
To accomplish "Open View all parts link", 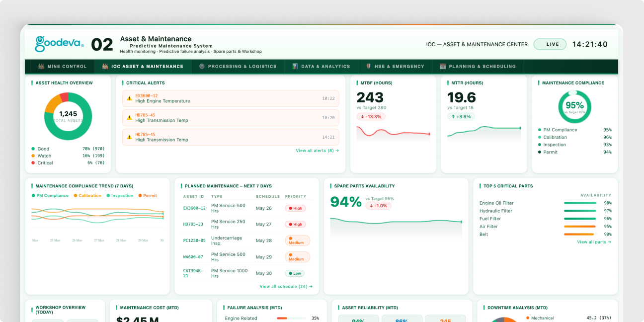I will coord(594,242).
